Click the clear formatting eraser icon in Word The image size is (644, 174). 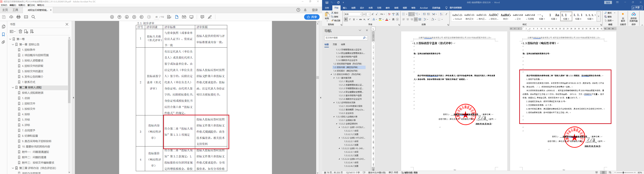[x=389, y=14]
